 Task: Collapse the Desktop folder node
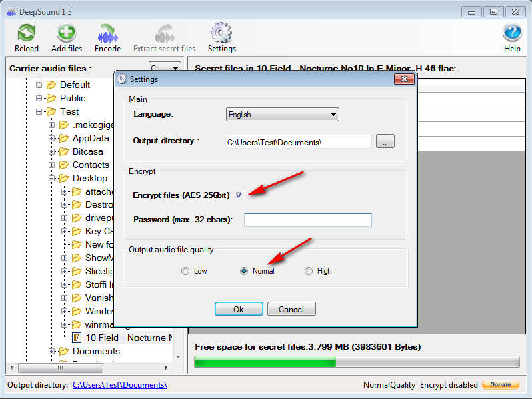pos(51,178)
